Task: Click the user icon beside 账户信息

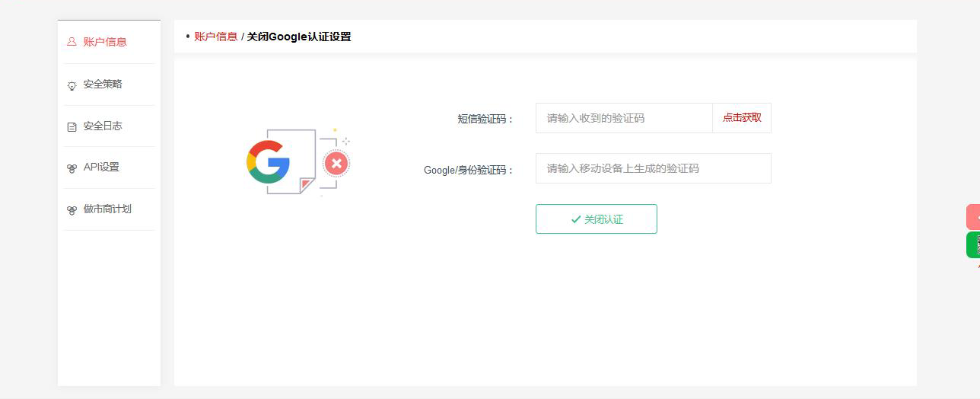Action: click(72, 43)
